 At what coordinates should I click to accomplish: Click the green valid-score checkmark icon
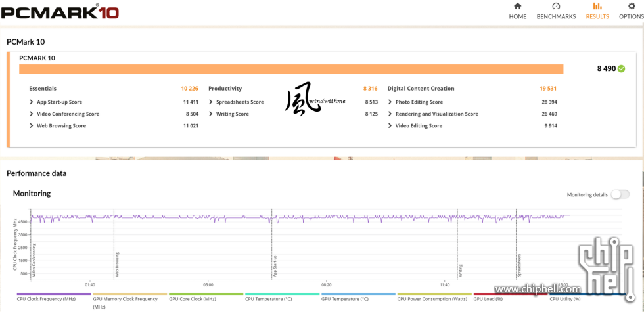pos(622,68)
